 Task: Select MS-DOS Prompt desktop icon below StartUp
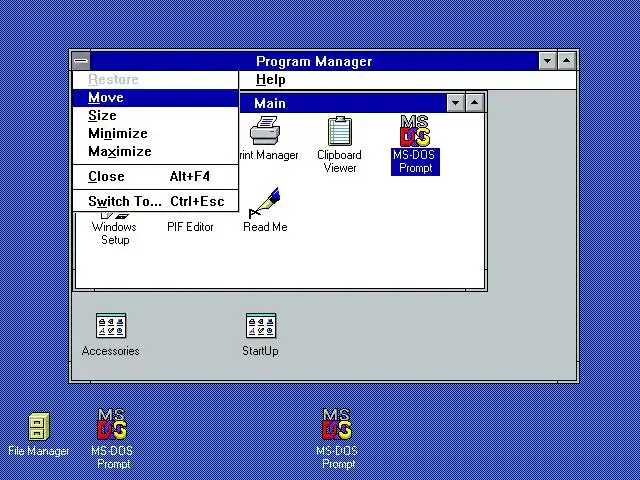(337, 424)
